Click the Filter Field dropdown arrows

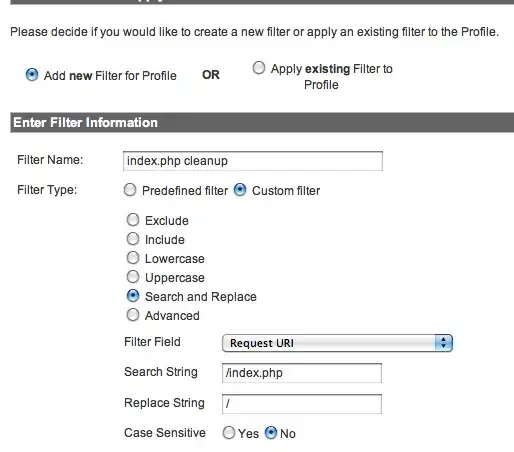pyautogui.click(x=443, y=343)
